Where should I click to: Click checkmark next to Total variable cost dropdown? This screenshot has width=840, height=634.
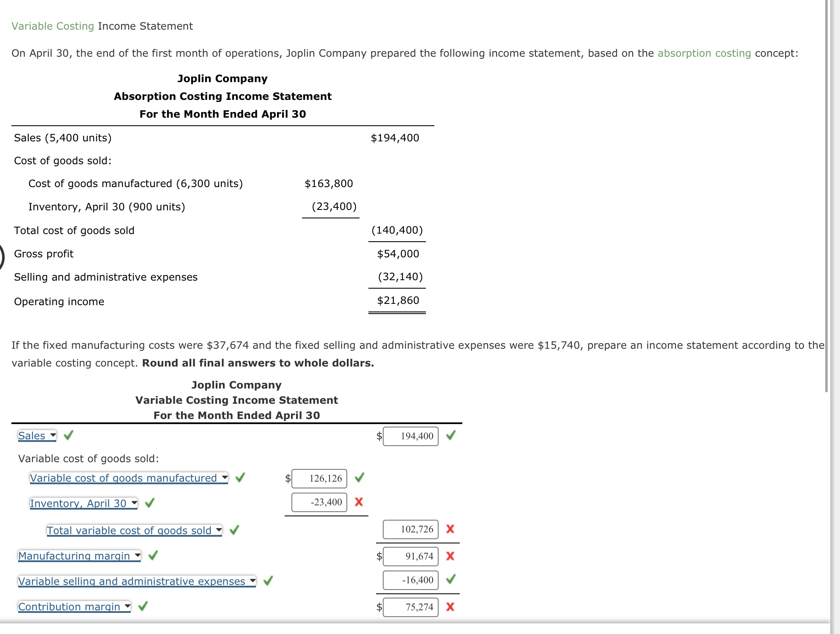(x=234, y=530)
